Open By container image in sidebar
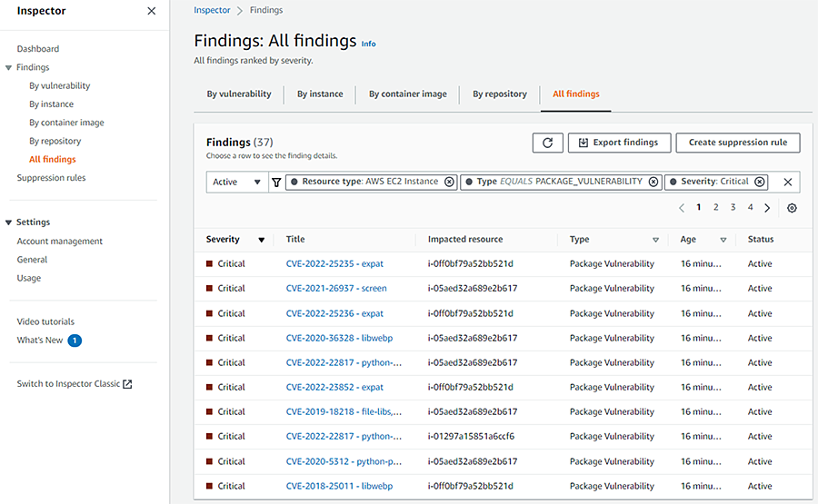This screenshot has width=818, height=504. (66, 123)
